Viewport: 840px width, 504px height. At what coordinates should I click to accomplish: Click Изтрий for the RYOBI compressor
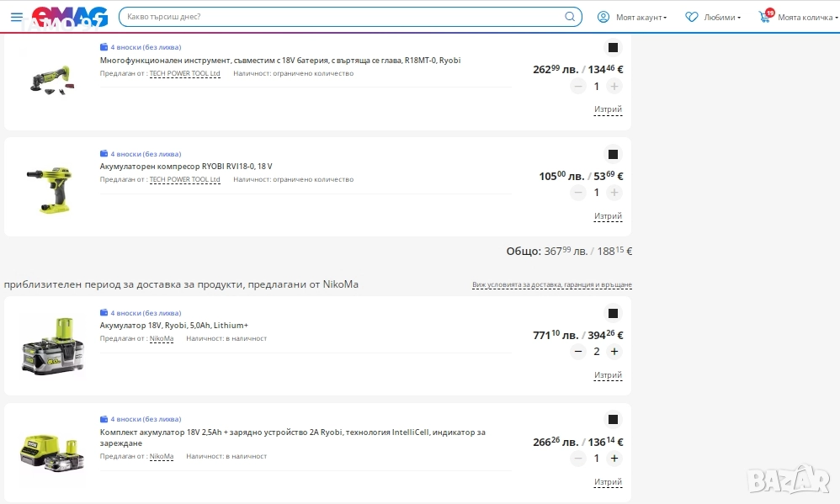(x=608, y=216)
